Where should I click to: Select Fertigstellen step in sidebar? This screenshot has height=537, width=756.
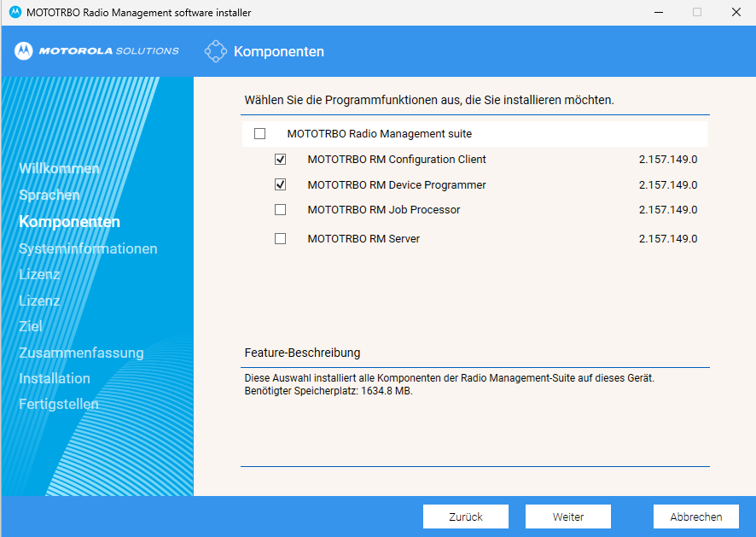[58, 404]
